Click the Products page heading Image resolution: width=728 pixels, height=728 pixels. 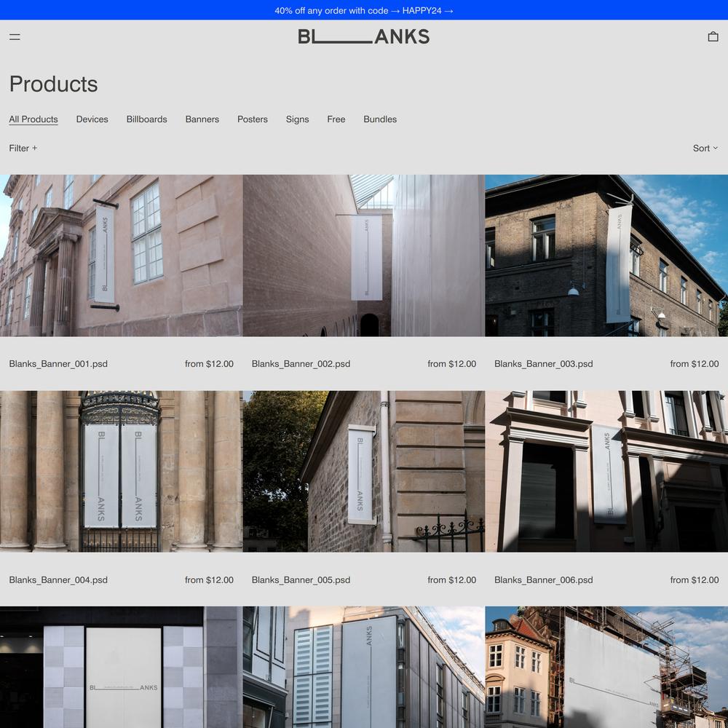(53, 84)
